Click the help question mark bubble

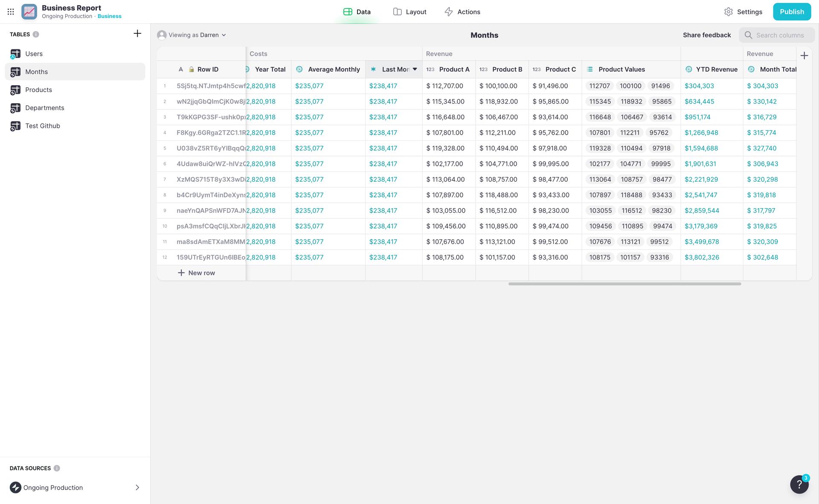pyautogui.click(x=799, y=485)
